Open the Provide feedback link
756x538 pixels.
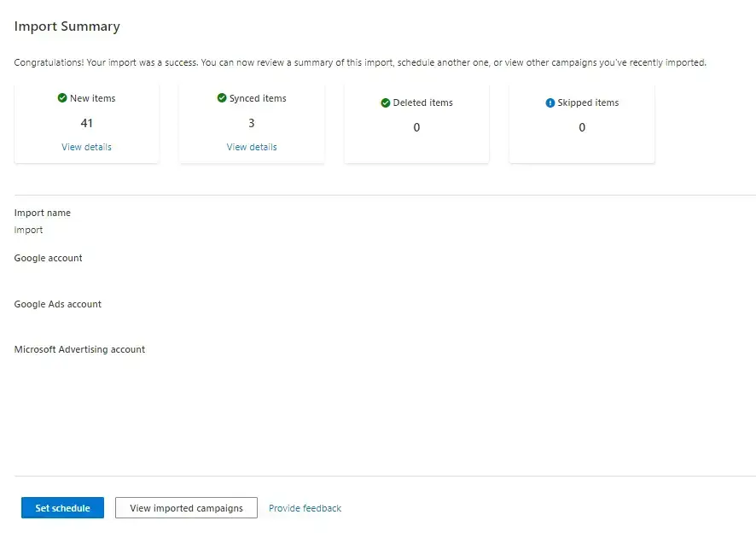pos(305,508)
